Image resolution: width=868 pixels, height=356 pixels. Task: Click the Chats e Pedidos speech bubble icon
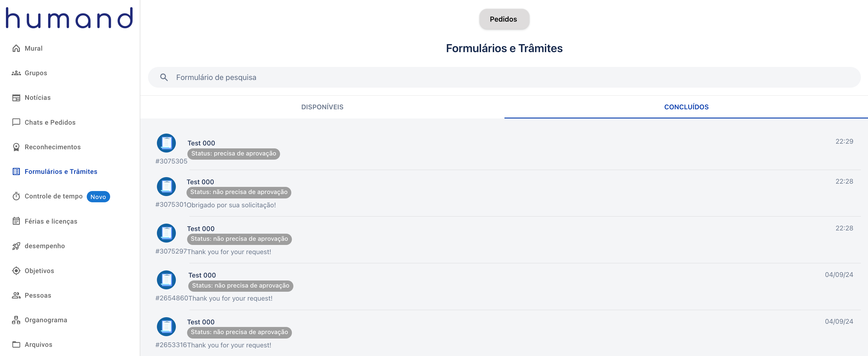(16, 122)
